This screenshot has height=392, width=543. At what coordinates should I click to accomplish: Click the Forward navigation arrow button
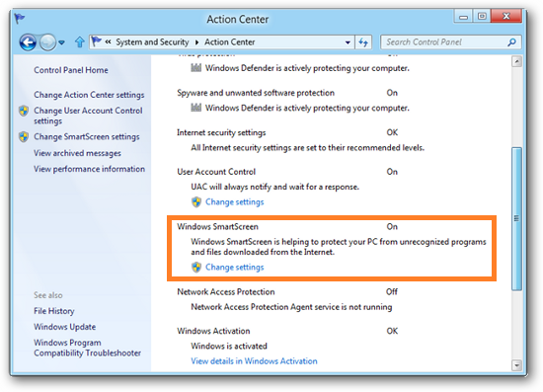click(47, 42)
